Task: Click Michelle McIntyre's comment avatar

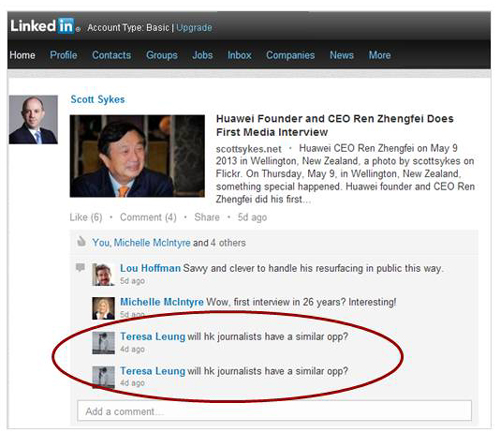Action: point(103,308)
